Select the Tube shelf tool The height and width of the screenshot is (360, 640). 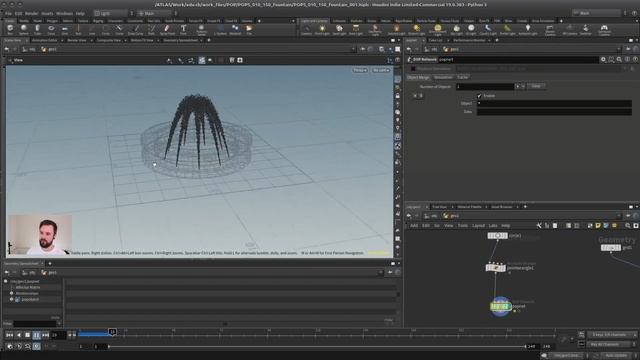tap(37, 29)
